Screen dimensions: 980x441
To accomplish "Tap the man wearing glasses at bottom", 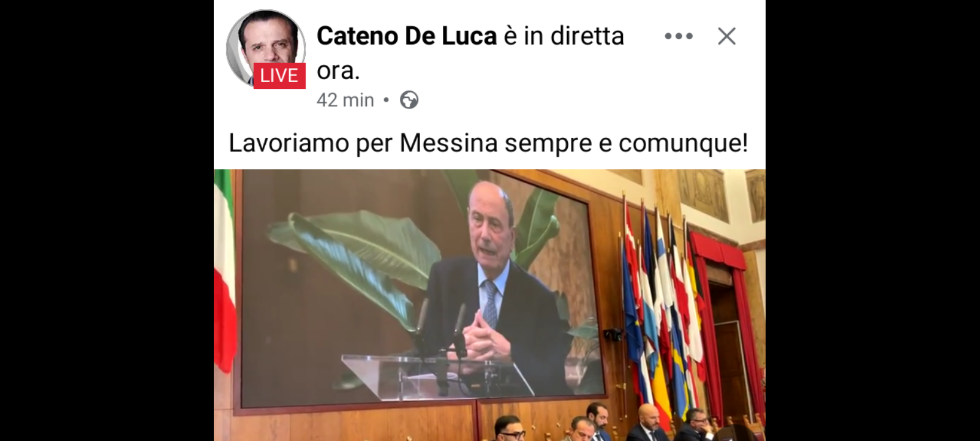I will point(510,429).
